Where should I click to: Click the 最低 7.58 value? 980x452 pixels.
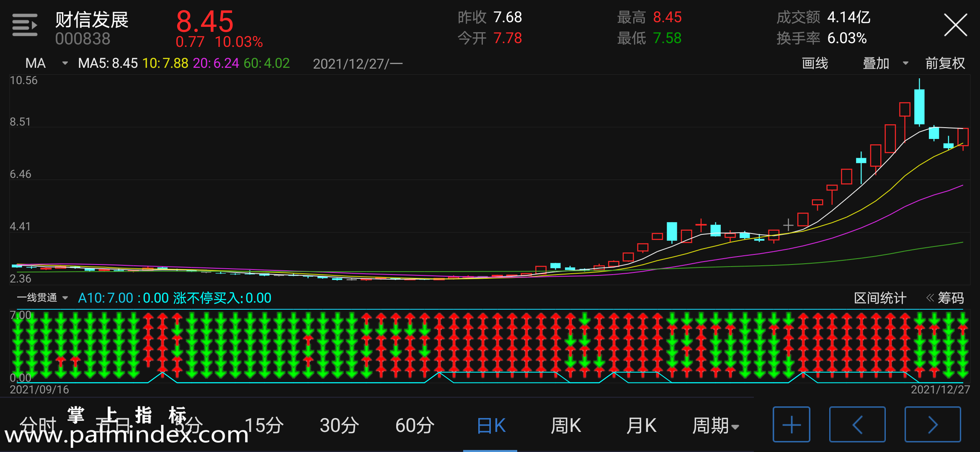667,38
